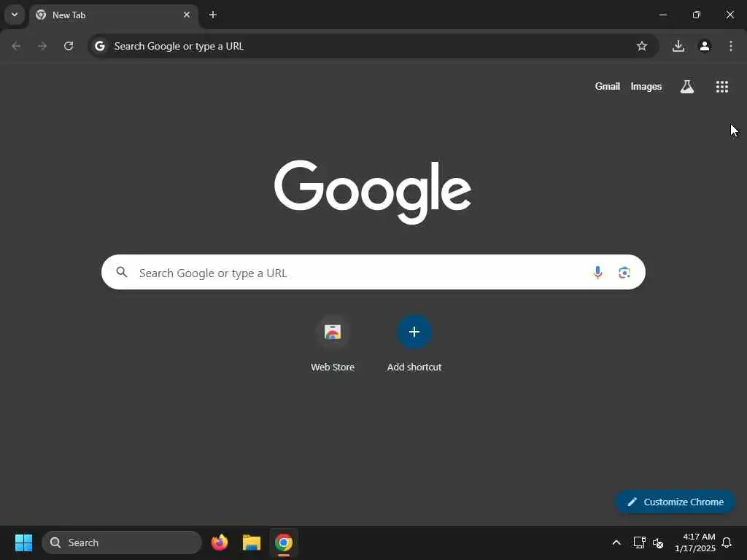Close the New Tab tab
This screenshot has width=747, height=560.
click(187, 15)
